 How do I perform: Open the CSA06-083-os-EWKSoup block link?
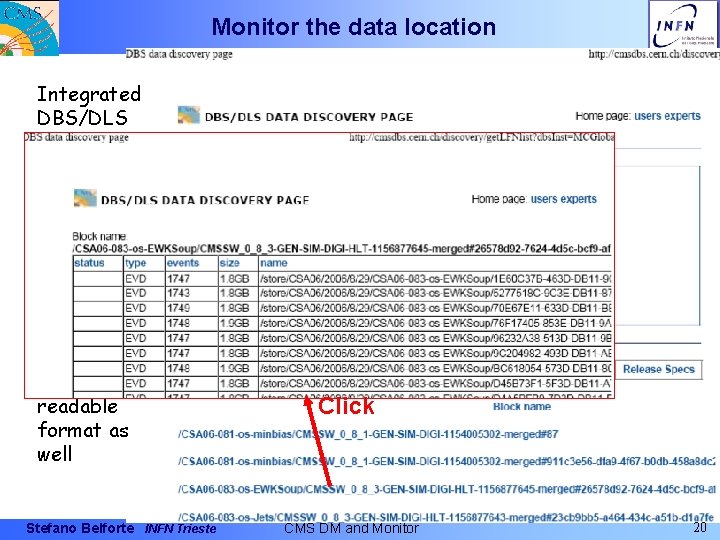(x=446, y=489)
